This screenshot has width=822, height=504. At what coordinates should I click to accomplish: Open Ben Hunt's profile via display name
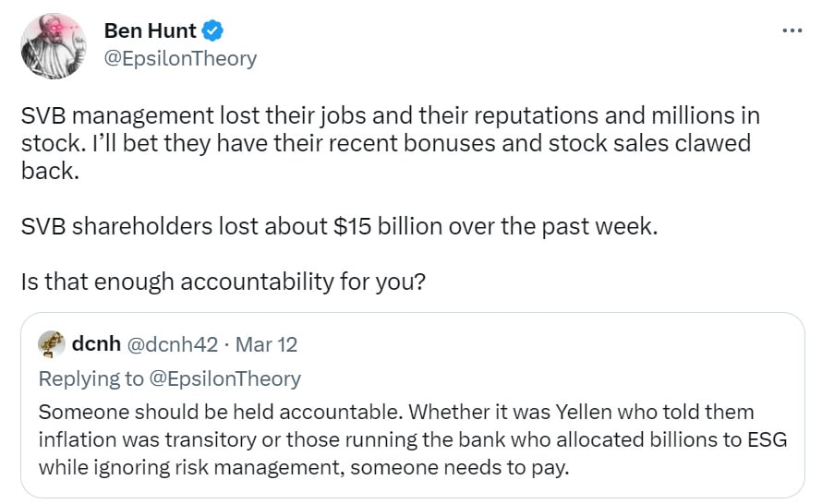click(x=151, y=32)
